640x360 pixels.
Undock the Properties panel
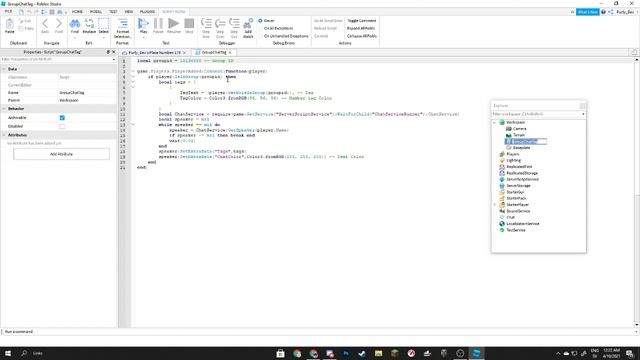pos(108,52)
